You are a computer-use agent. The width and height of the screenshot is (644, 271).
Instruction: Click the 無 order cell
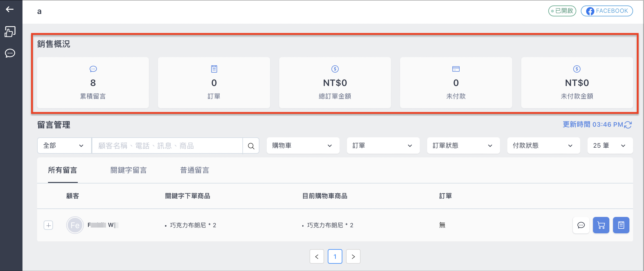point(442,225)
